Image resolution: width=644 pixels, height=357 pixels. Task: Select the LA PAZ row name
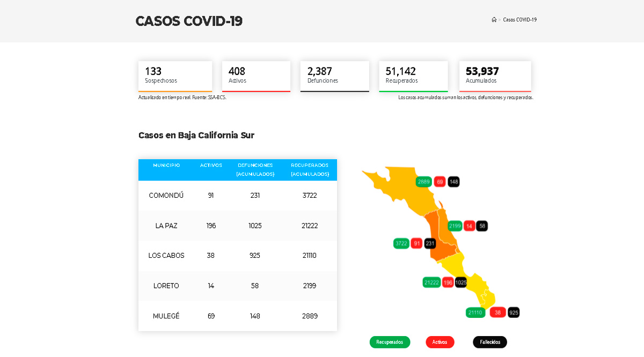tap(166, 226)
